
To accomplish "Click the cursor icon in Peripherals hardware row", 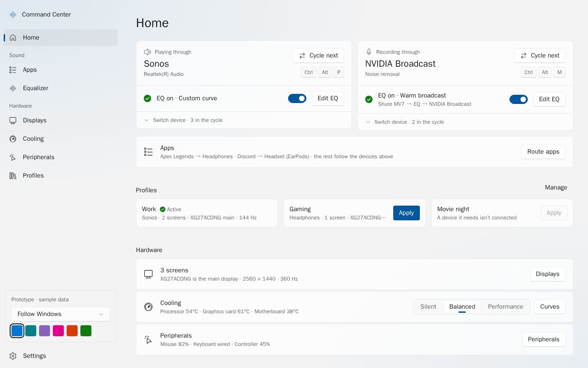I will click(x=148, y=339).
